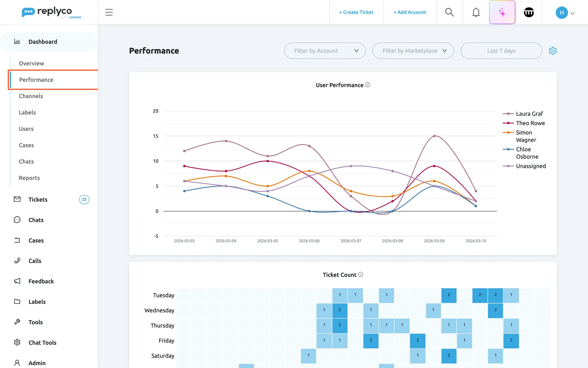
Task: Expand the Filter by Account dropdown
Action: (325, 51)
